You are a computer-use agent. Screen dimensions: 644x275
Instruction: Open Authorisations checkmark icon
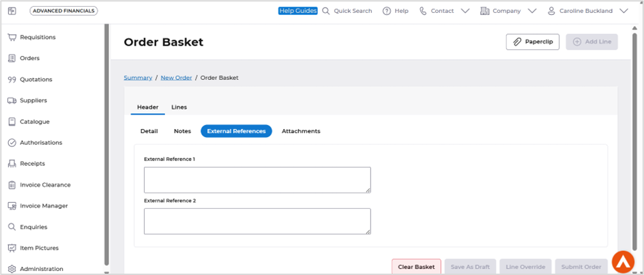tap(12, 143)
